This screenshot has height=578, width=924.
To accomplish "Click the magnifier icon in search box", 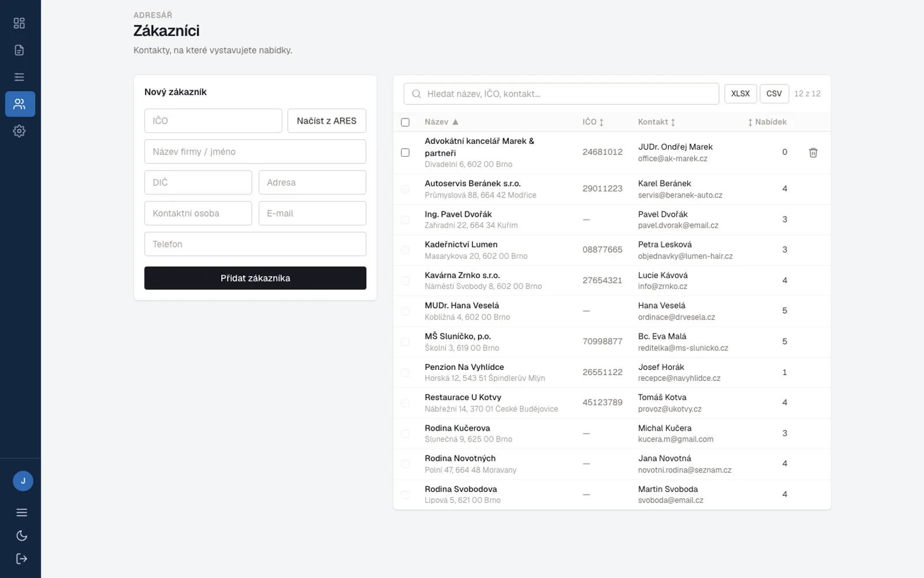I will pos(416,94).
